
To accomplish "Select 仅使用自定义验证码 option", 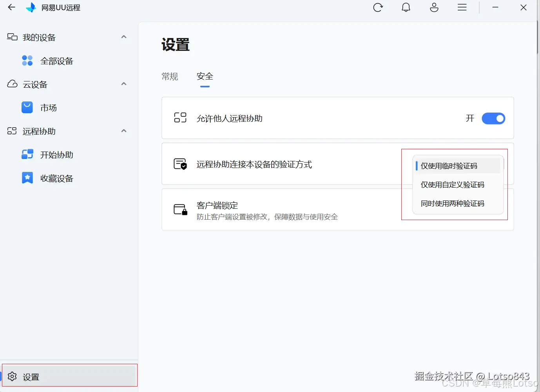I will tap(452, 184).
